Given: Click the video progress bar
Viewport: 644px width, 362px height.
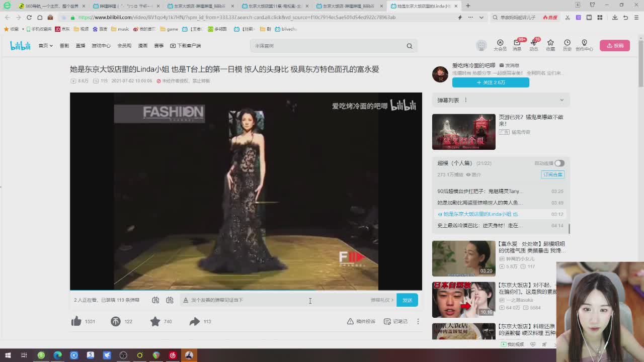Looking at the screenshot, I should (x=246, y=291).
